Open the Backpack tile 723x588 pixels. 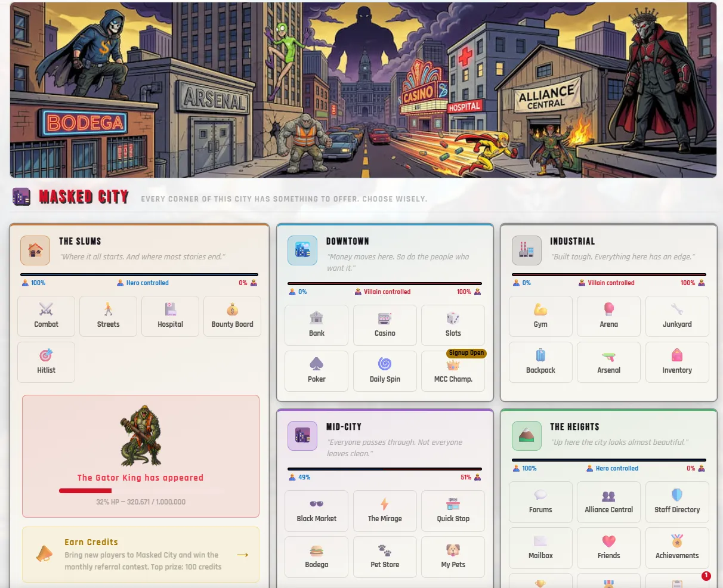pyautogui.click(x=540, y=362)
